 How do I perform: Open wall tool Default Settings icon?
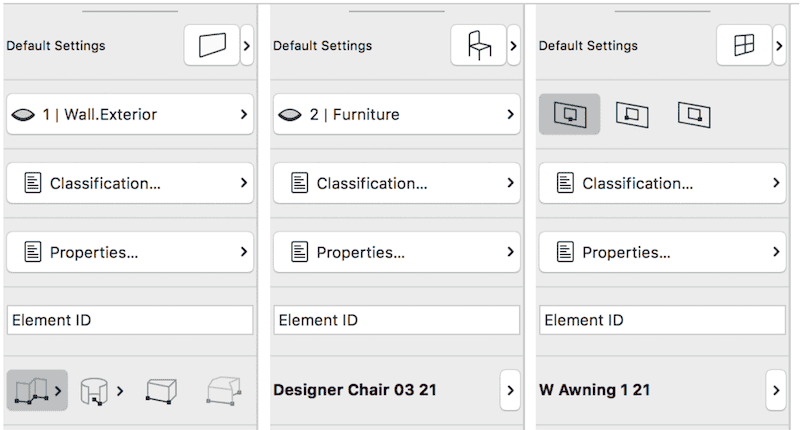tap(212, 46)
